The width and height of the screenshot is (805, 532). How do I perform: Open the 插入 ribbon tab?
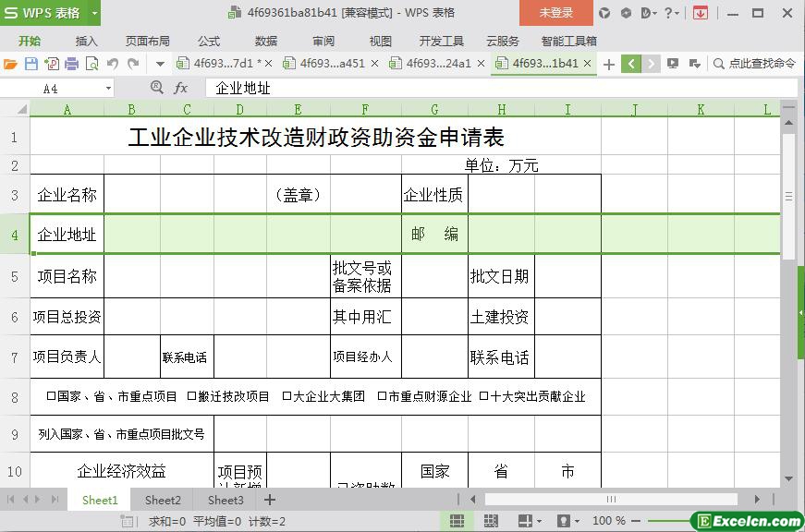click(86, 41)
